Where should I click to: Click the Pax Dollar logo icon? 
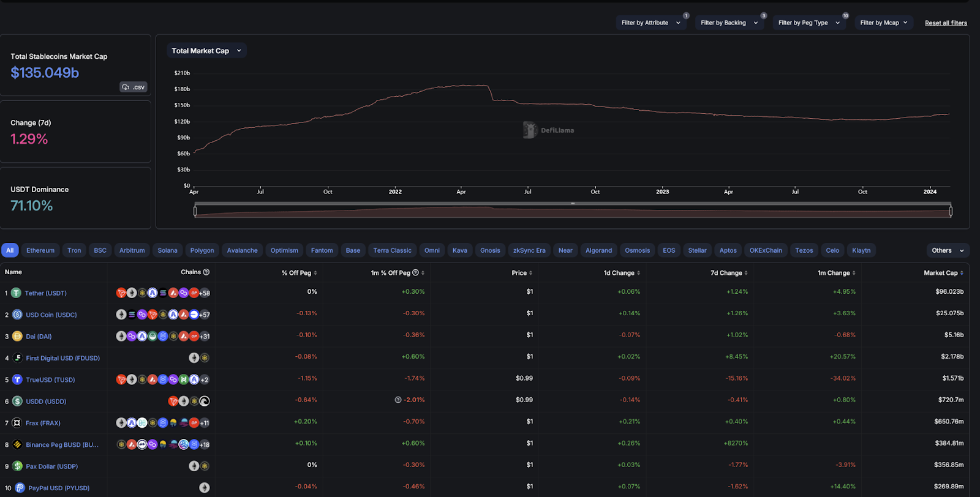17,466
